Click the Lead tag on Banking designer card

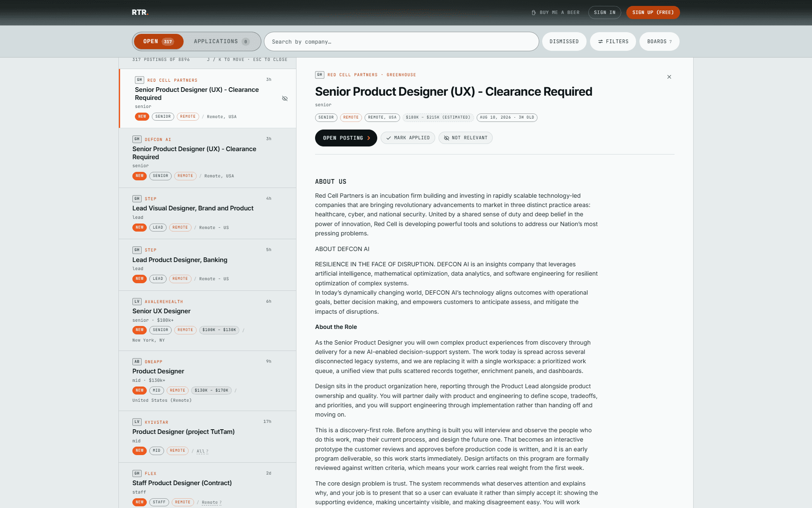coord(158,279)
